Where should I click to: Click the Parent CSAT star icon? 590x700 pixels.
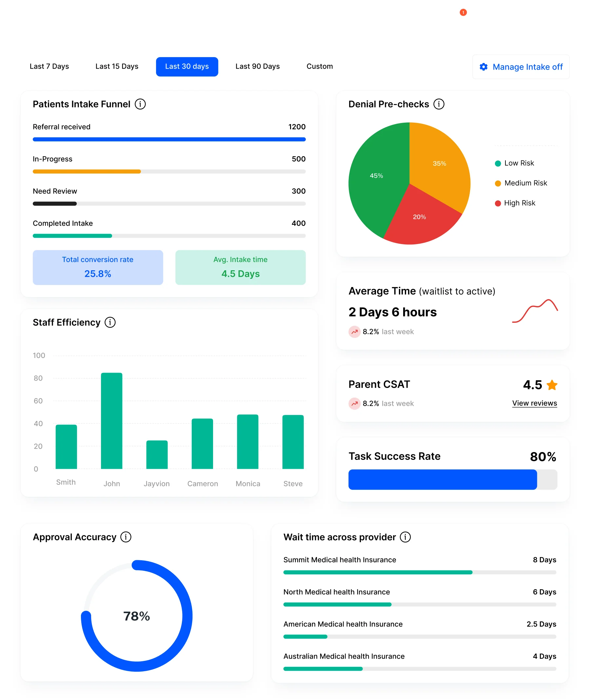pos(552,385)
